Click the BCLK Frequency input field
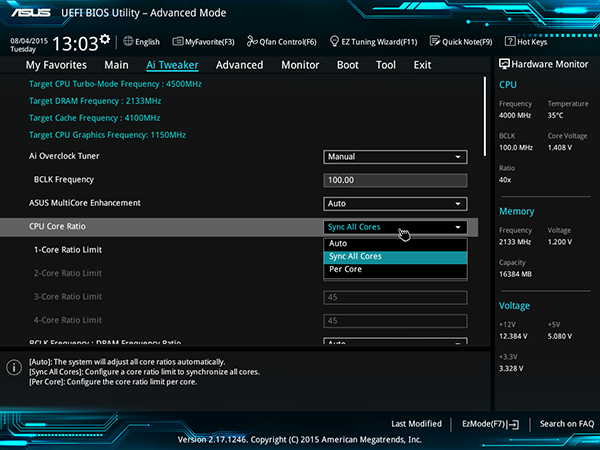 coord(395,180)
